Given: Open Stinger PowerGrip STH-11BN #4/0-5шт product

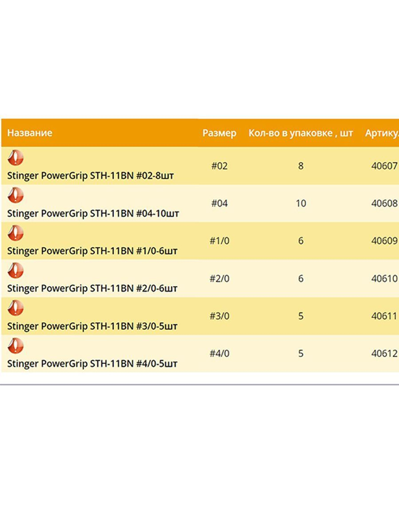Looking at the screenshot, I should [92, 364].
